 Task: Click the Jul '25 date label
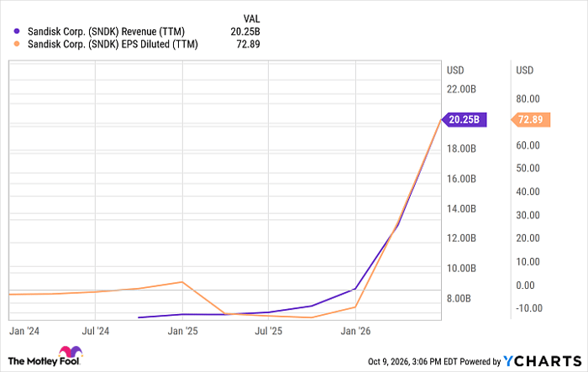click(269, 331)
